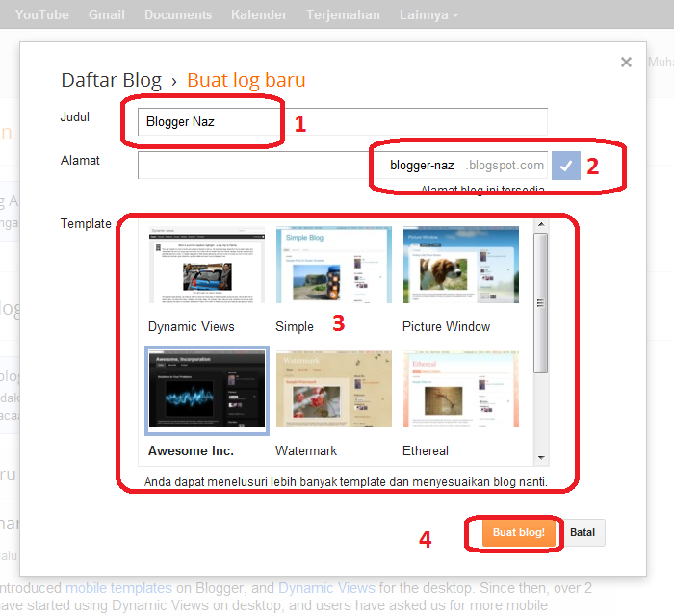Screen dimensions: 674x616
Task: Open the Dynamic Views link below the dialog
Action: pyautogui.click(x=326, y=588)
